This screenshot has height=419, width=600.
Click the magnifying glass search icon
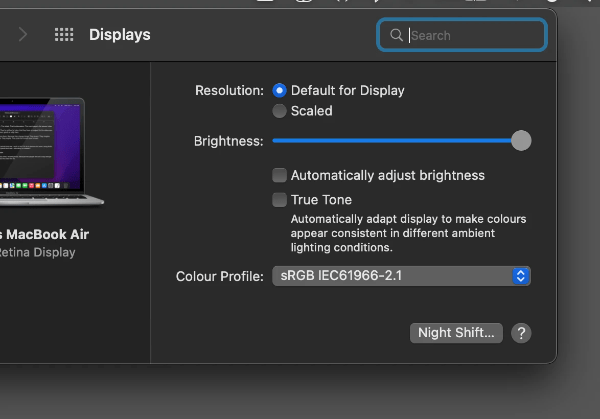click(395, 35)
